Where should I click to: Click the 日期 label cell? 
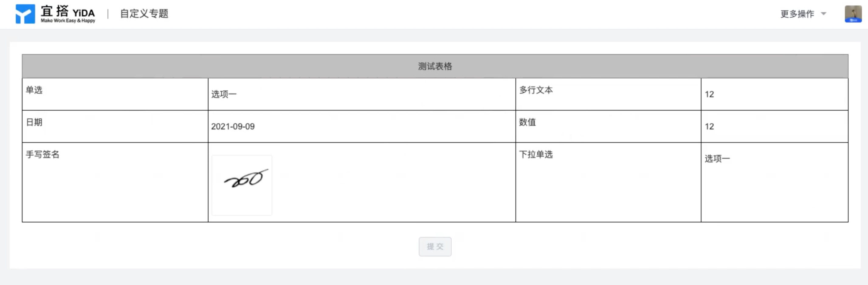coord(115,126)
